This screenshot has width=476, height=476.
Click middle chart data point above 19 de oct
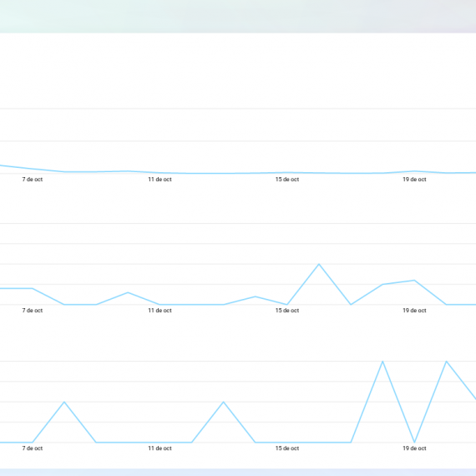pos(414,281)
